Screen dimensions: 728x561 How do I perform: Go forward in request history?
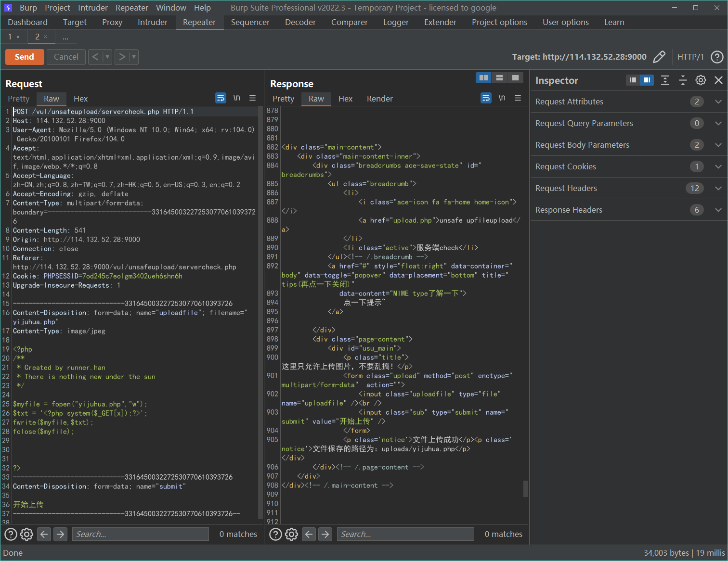click(x=122, y=57)
